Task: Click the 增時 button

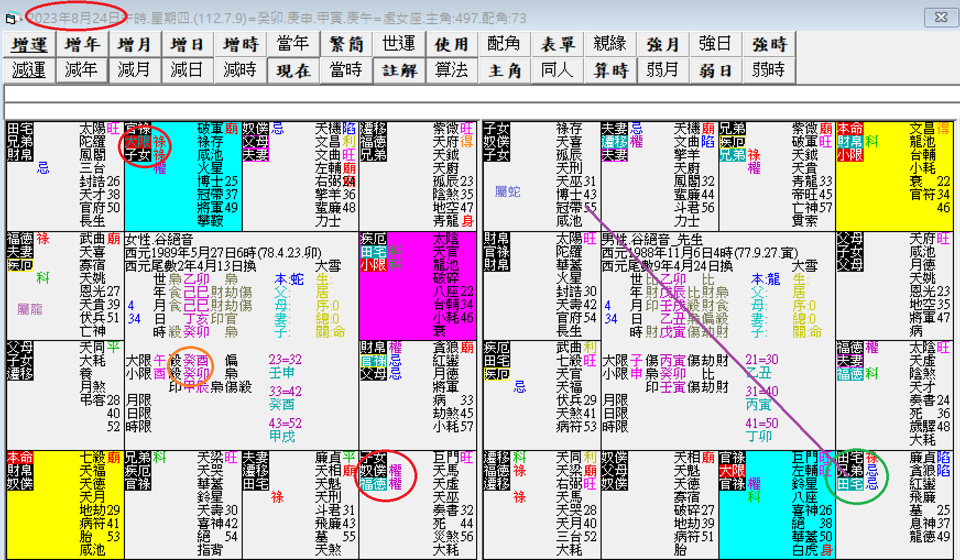Action: coord(241,44)
